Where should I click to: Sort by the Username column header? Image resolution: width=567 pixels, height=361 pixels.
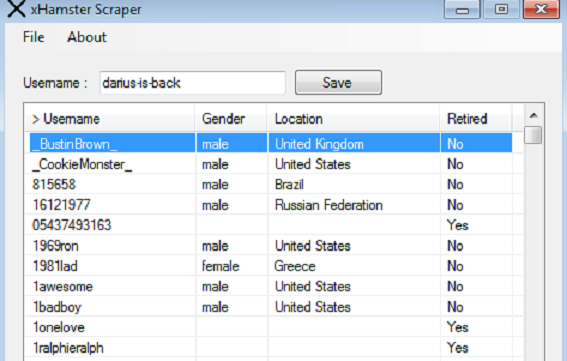[110, 119]
